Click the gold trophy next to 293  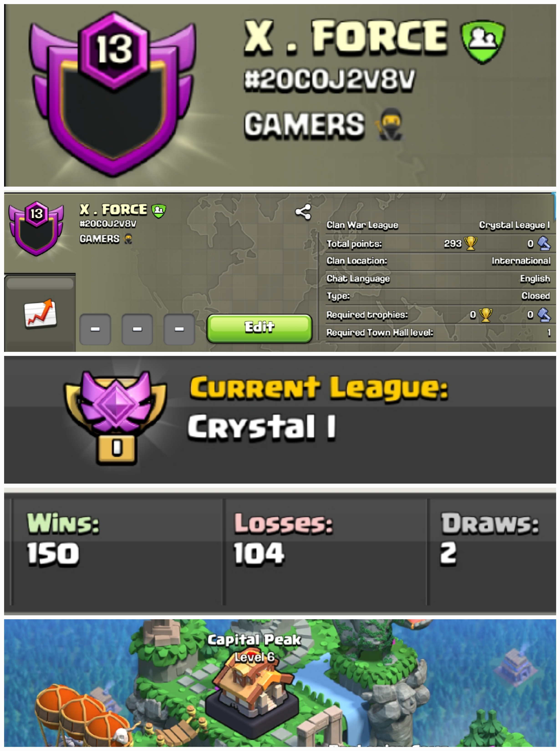tap(471, 243)
